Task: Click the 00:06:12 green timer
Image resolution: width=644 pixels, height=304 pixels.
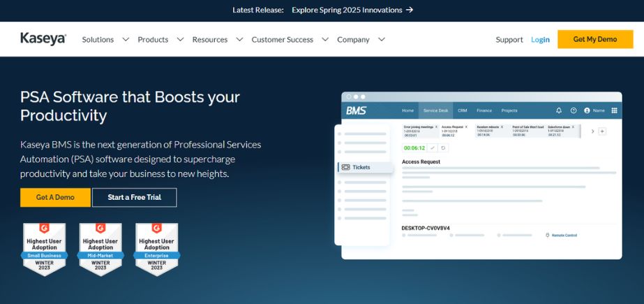Action: [x=414, y=147]
